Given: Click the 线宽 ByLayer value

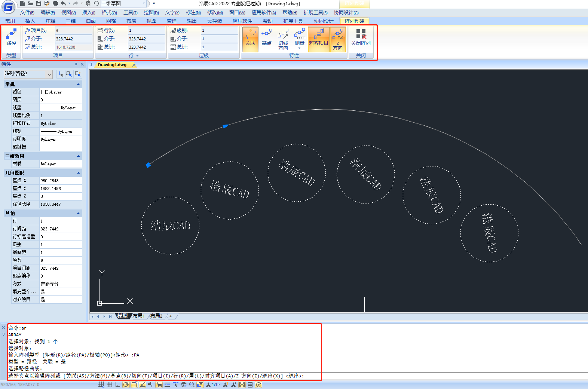Looking at the screenshot, I should pos(61,131).
